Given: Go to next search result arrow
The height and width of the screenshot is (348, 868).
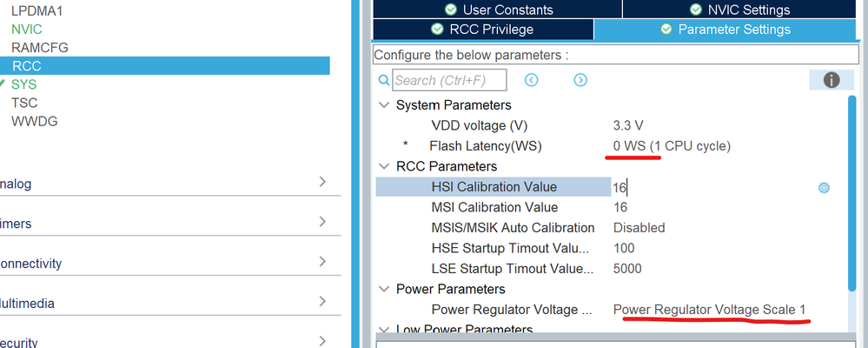Looking at the screenshot, I should 580,80.
